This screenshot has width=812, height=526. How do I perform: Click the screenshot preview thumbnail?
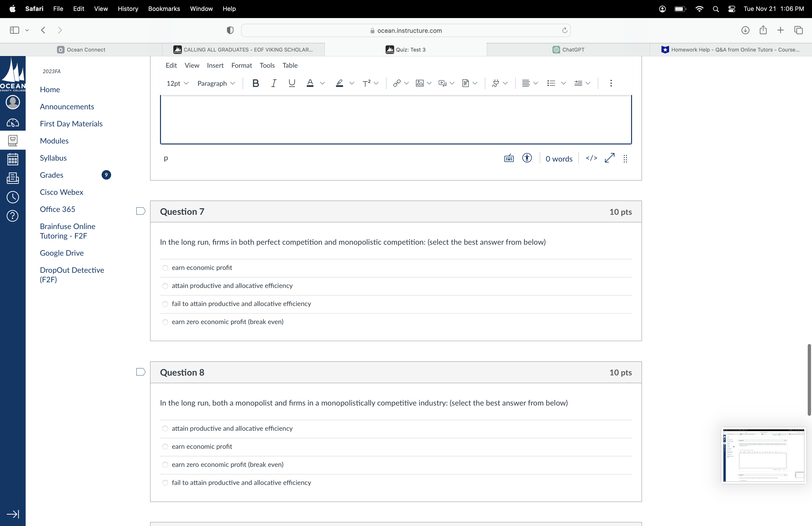click(763, 455)
